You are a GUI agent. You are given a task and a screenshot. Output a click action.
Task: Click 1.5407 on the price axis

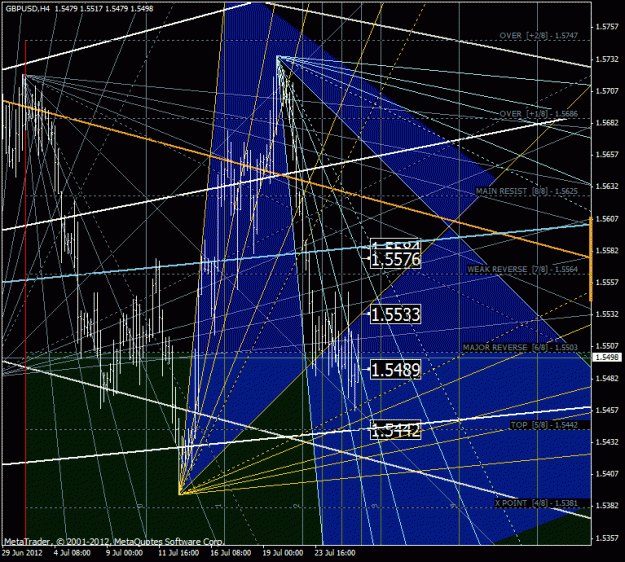pyautogui.click(x=607, y=474)
